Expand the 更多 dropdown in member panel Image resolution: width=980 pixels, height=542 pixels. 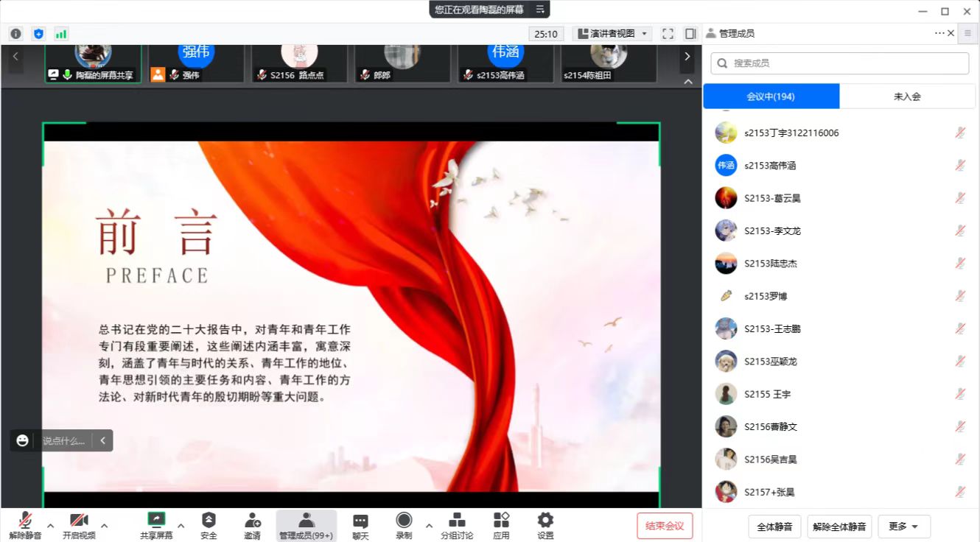click(903, 527)
